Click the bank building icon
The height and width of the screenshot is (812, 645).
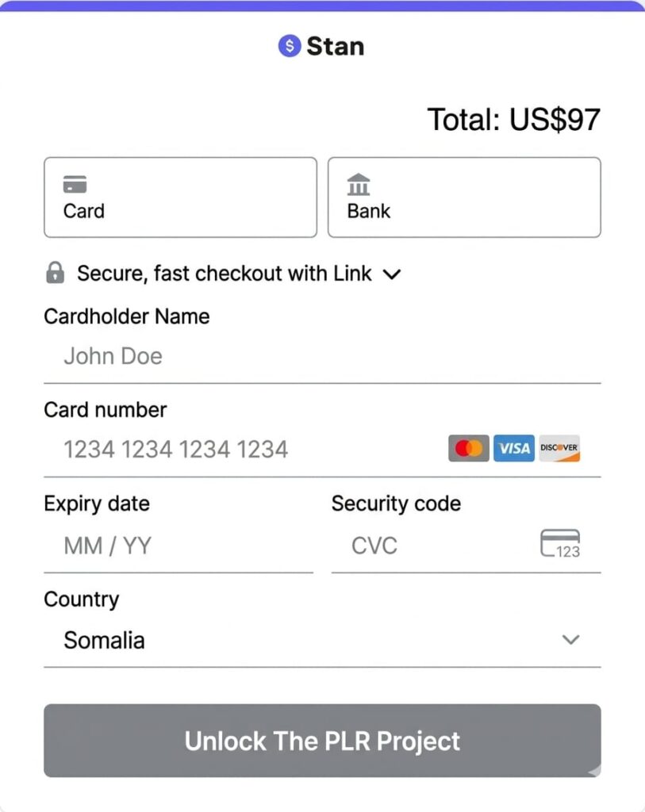click(x=359, y=184)
